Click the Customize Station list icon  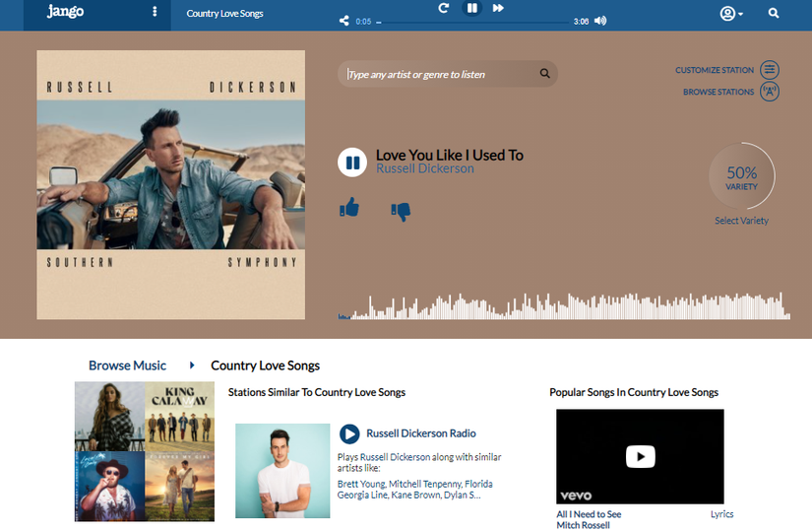tap(770, 69)
